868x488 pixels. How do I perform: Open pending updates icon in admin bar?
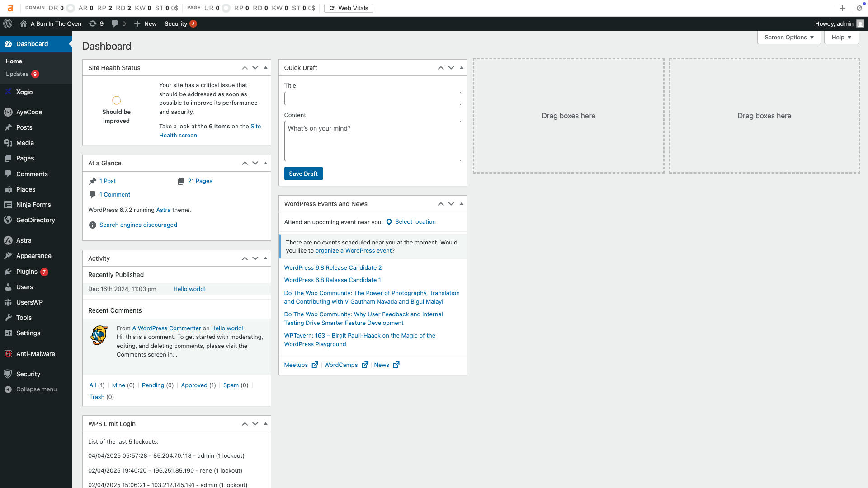tap(93, 23)
